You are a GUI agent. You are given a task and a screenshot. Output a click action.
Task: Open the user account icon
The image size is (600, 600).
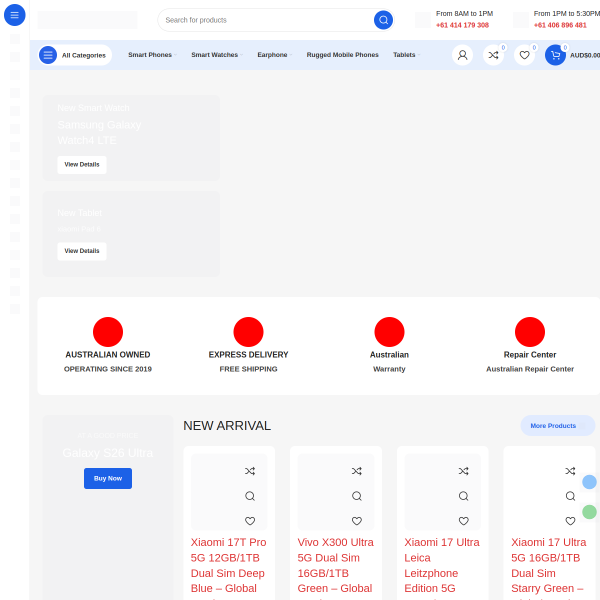coord(462,55)
